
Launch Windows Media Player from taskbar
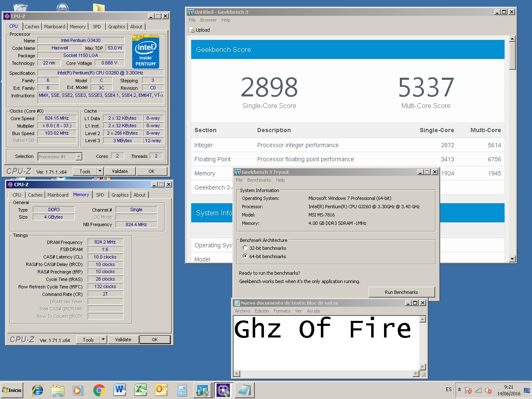tap(78, 390)
